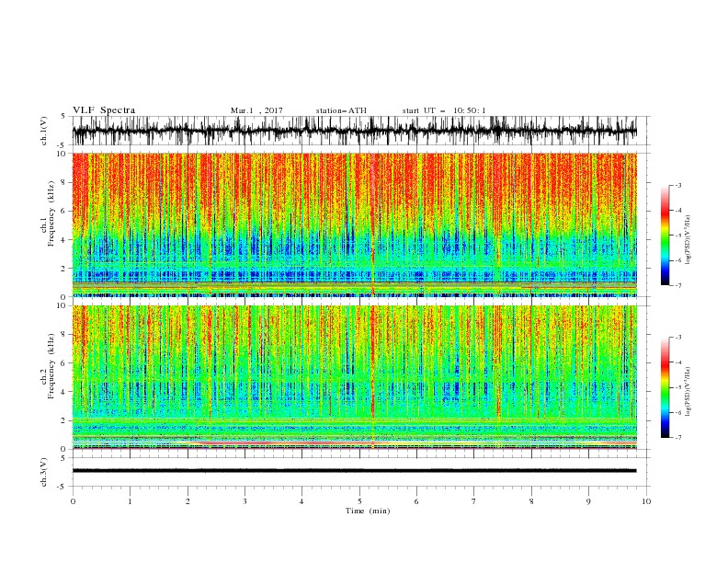Click the "5" voltage tick of ch.1 waveform

(x=63, y=117)
